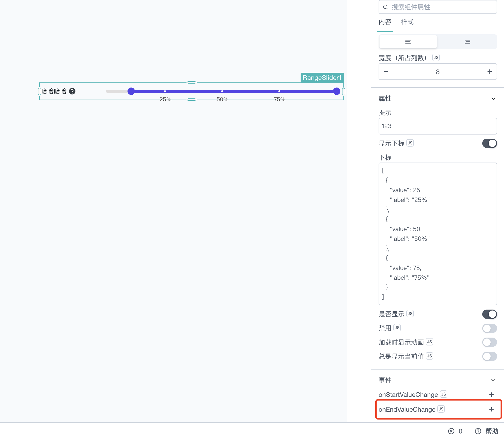Select right alignment icon
The image size is (504, 439).
coord(467,42)
